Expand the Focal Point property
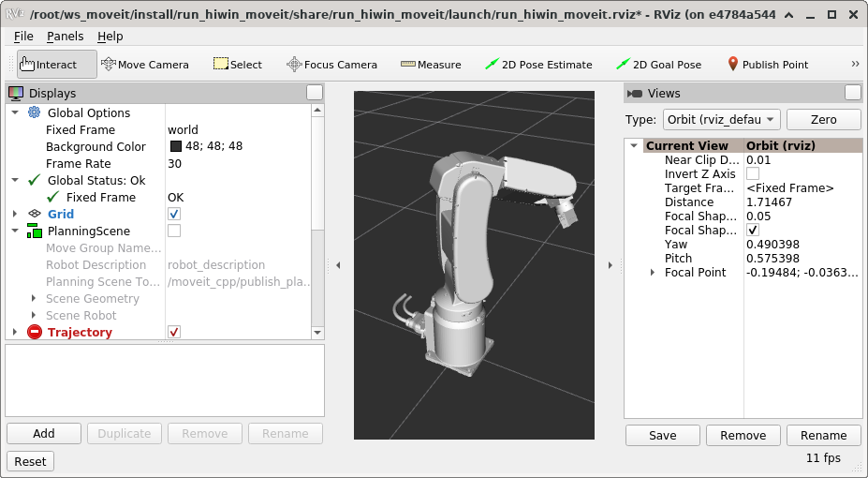The image size is (868, 478). (x=653, y=273)
